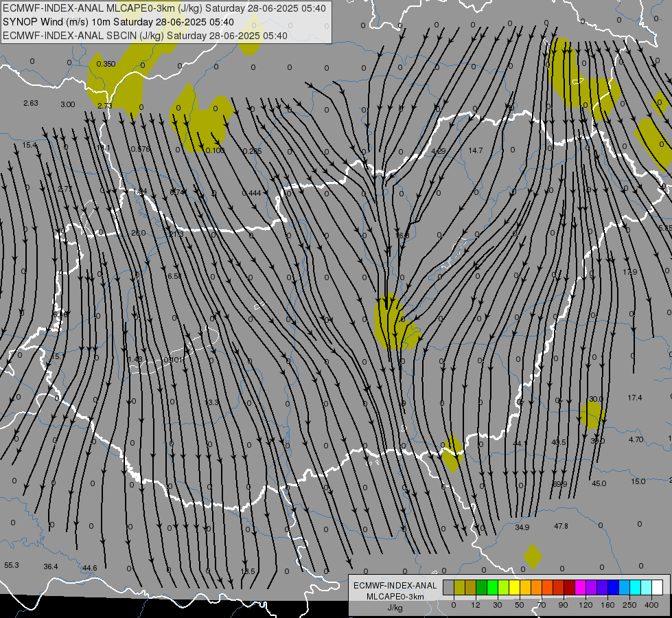Select the map value 2.63
672x618 pixels.
coord(31,103)
